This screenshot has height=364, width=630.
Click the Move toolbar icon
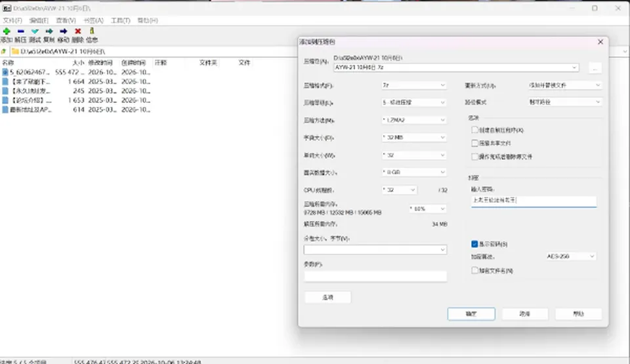(x=64, y=31)
